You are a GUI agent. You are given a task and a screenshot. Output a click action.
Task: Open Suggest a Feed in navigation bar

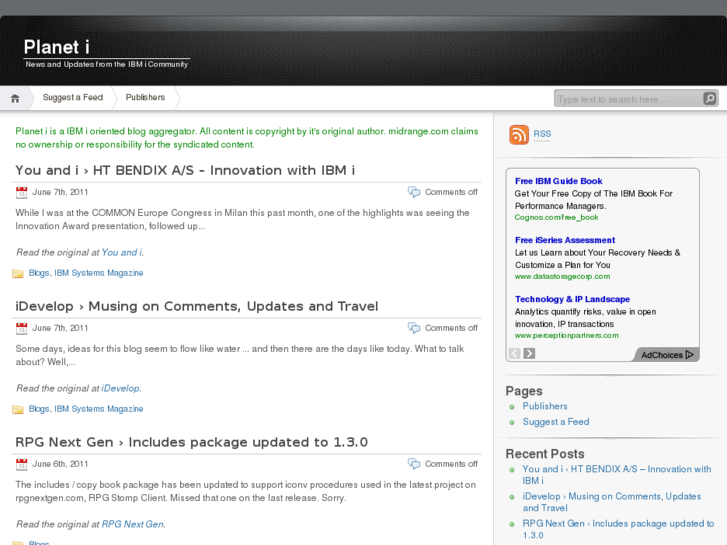tap(73, 97)
